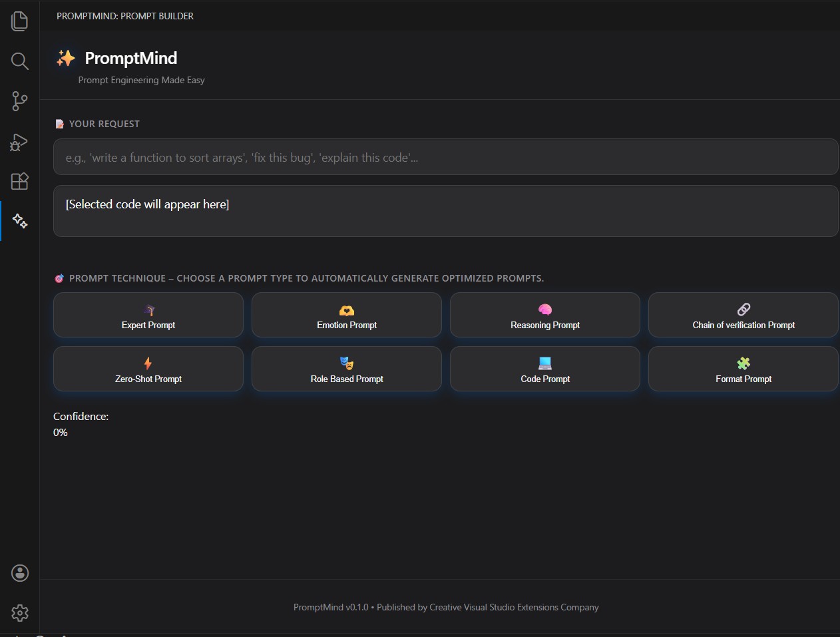Select the Expert Prompt technique
The image size is (840, 637).
tap(148, 315)
